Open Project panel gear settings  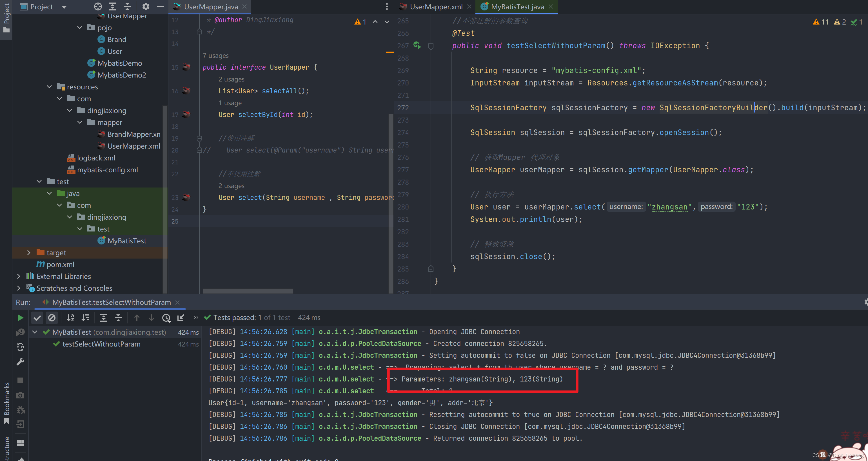[x=146, y=6]
